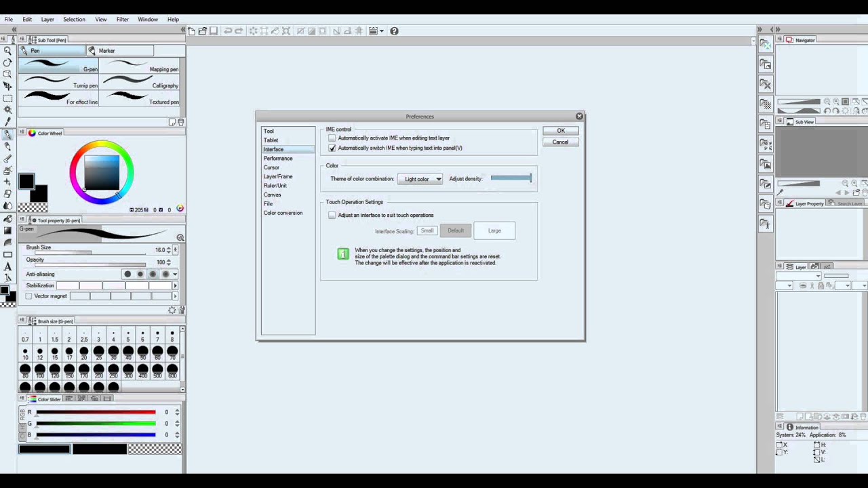The height and width of the screenshot is (488, 868).
Task: Select the Rotate view tool
Action: click(x=7, y=62)
